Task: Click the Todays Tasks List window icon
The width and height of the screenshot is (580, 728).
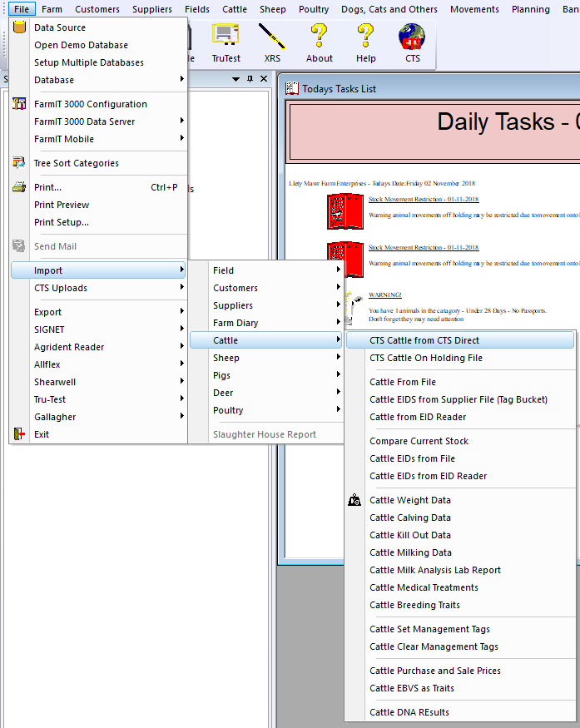Action: (292, 88)
